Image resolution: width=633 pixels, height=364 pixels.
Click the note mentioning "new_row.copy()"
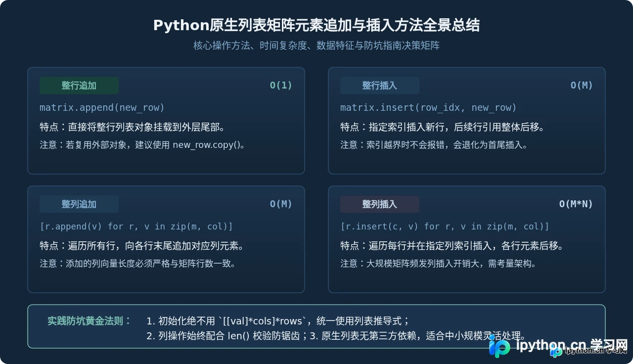click(x=142, y=145)
